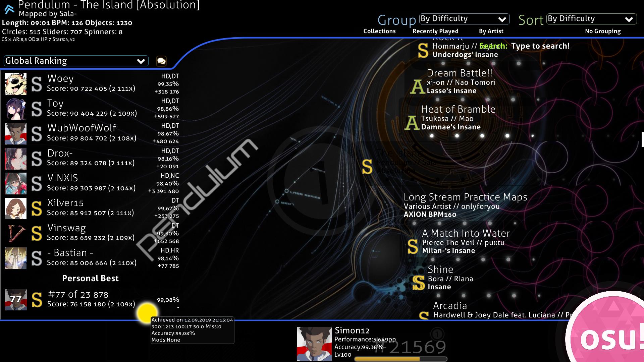Click VINXIS player avatar icon
644x362 pixels.
pos(15,183)
